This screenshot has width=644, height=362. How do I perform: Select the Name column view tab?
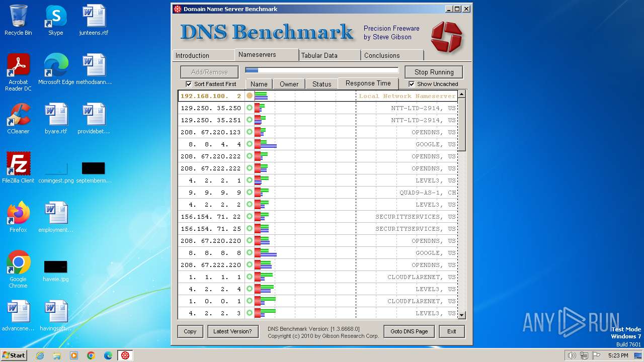coord(259,84)
